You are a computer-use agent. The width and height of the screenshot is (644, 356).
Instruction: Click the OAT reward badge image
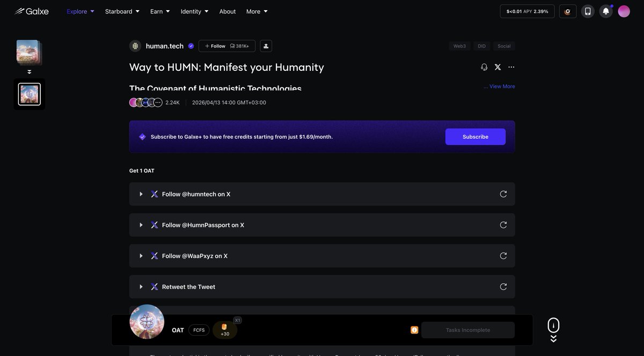pos(147,322)
